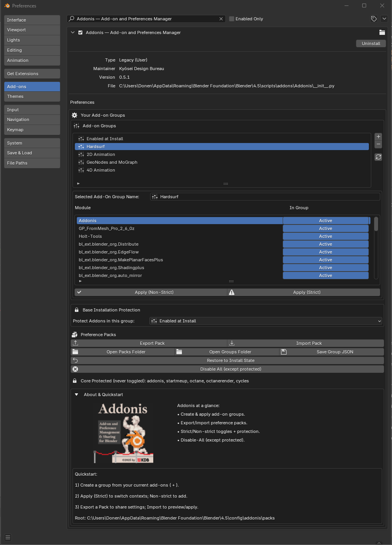This screenshot has height=545, width=392.
Task: Toggle Active for bl_ext.blender_org.Shadingplus
Action: [326, 268]
